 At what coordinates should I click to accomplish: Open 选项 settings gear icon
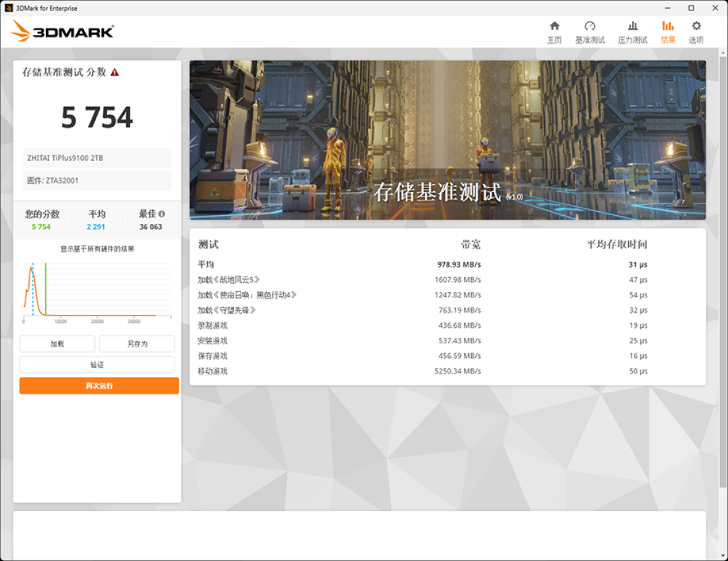click(696, 26)
